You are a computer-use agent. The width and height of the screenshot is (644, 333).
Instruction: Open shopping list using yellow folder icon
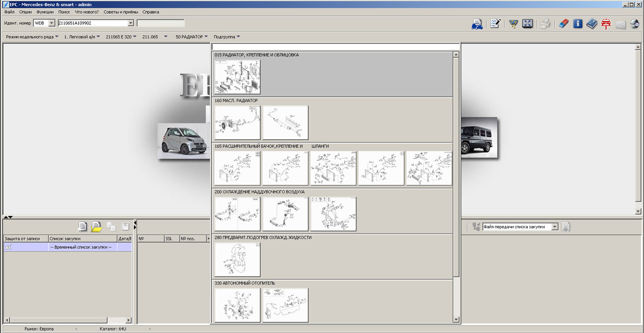96,227
